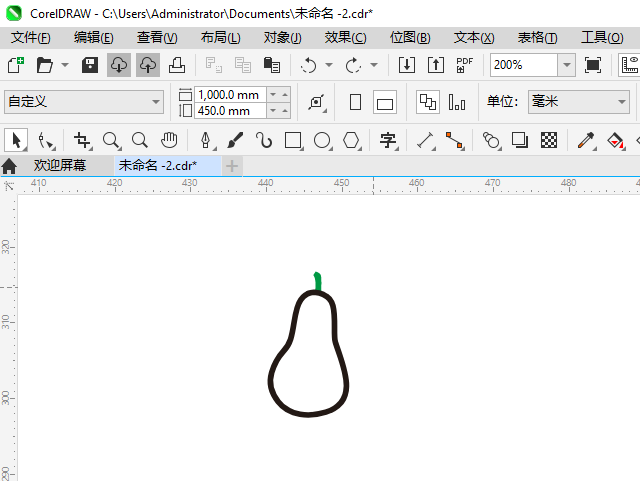Image resolution: width=640 pixels, height=481 pixels.
Task: Select the Crop tool
Action: pyautogui.click(x=82, y=140)
